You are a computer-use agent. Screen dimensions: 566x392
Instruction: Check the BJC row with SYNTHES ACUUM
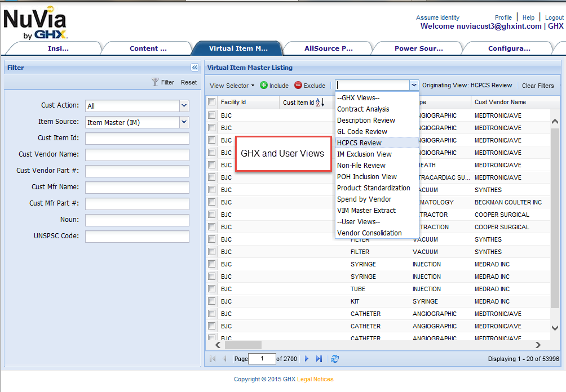(x=212, y=190)
